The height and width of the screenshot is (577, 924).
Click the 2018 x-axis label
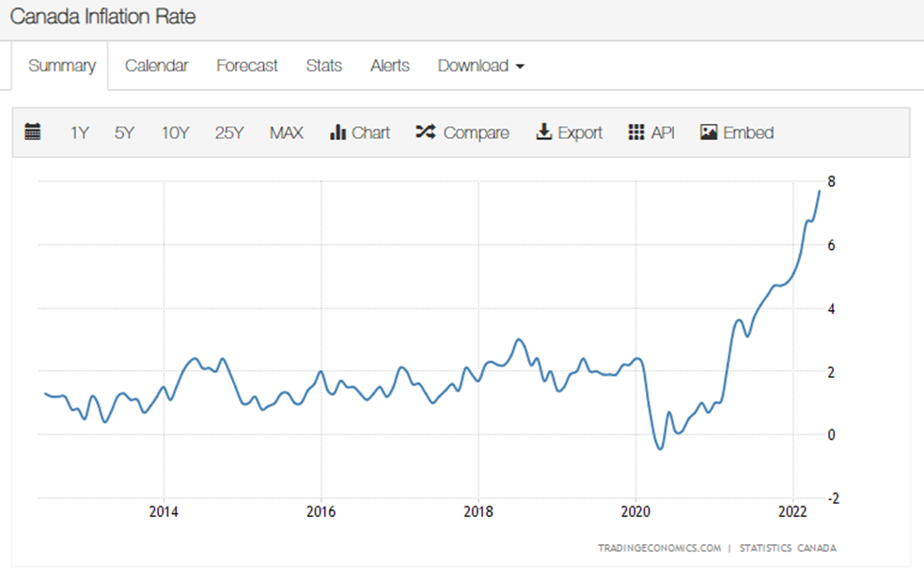click(x=478, y=511)
